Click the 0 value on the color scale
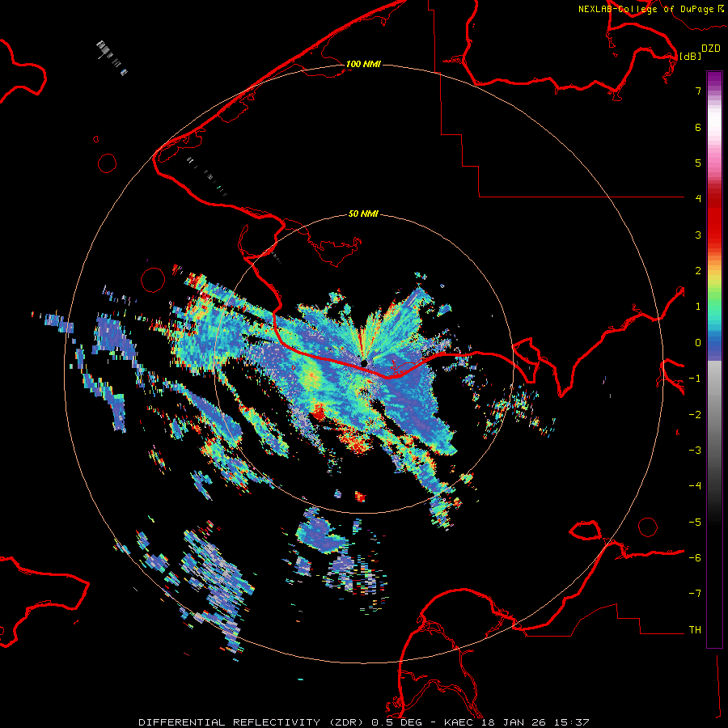This screenshot has height=728, width=728. point(698,343)
